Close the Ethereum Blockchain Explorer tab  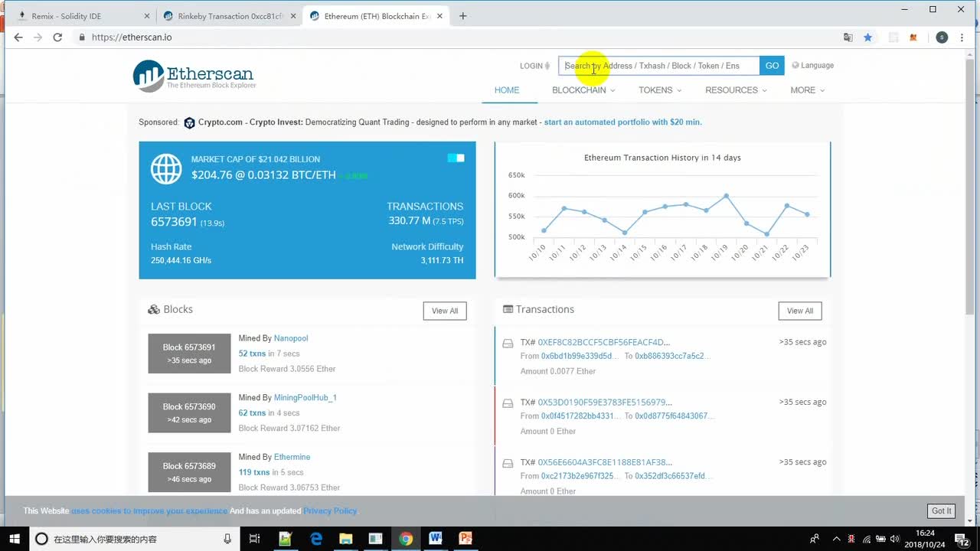click(x=440, y=16)
